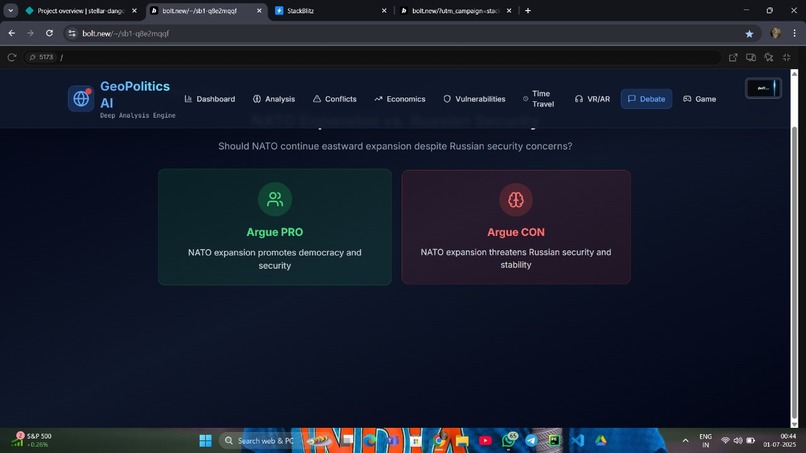Open the Time Travel section
Image resolution: width=806 pixels, height=453 pixels.
click(x=539, y=99)
